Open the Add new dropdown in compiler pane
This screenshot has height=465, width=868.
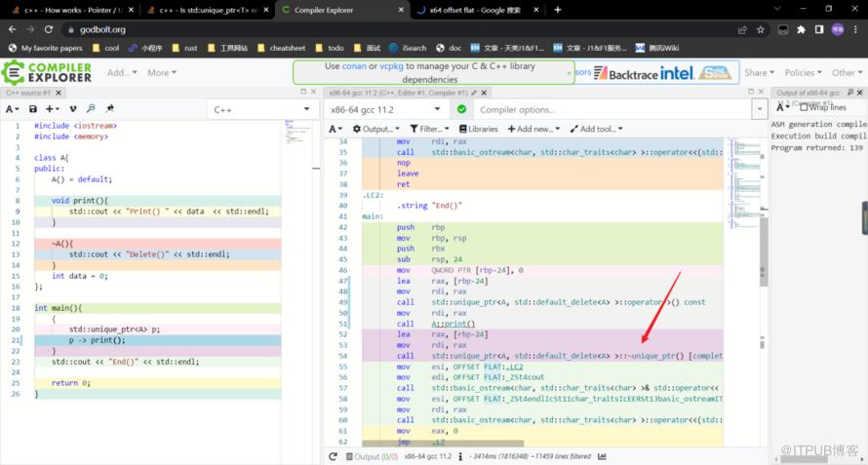(534, 129)
